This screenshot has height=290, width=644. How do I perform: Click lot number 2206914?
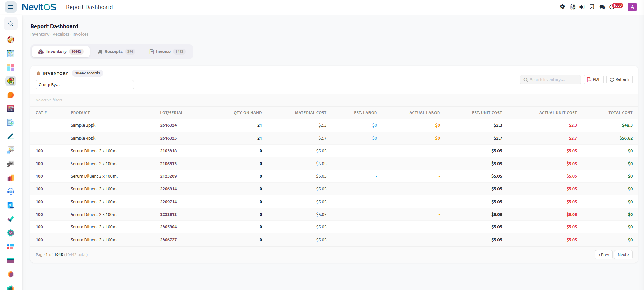click(x=168, y=189)
